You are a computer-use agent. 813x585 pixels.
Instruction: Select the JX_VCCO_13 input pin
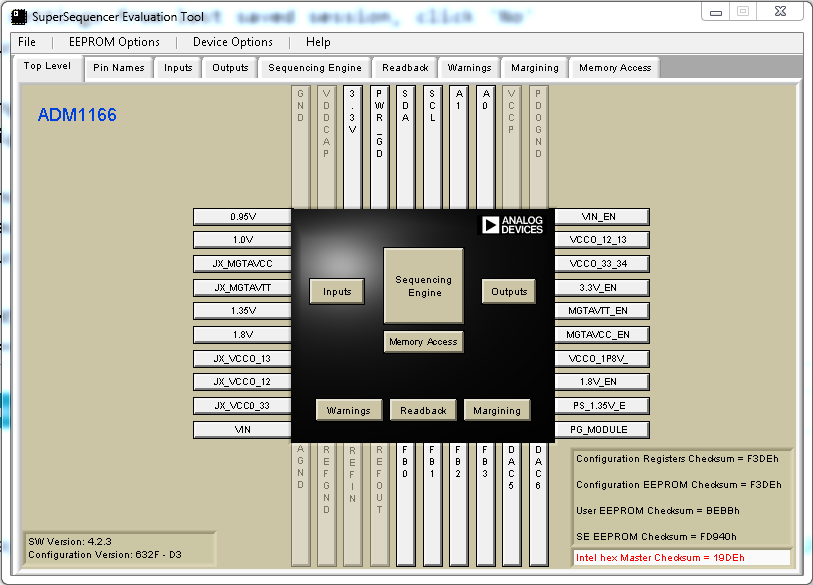243,358
